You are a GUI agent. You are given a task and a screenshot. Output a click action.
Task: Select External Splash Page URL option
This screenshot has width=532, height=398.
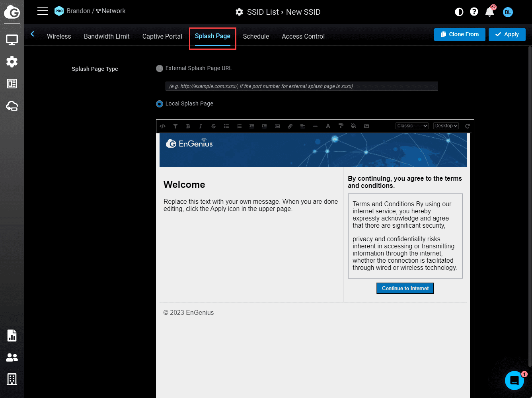(x=160, y=68)
